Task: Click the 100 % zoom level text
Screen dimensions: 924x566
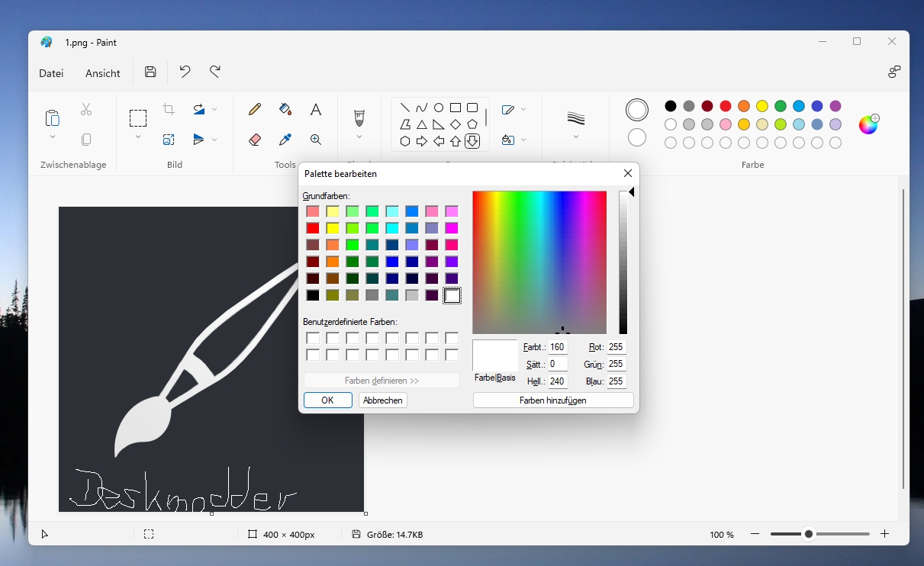Action: (x=722, y=535)
